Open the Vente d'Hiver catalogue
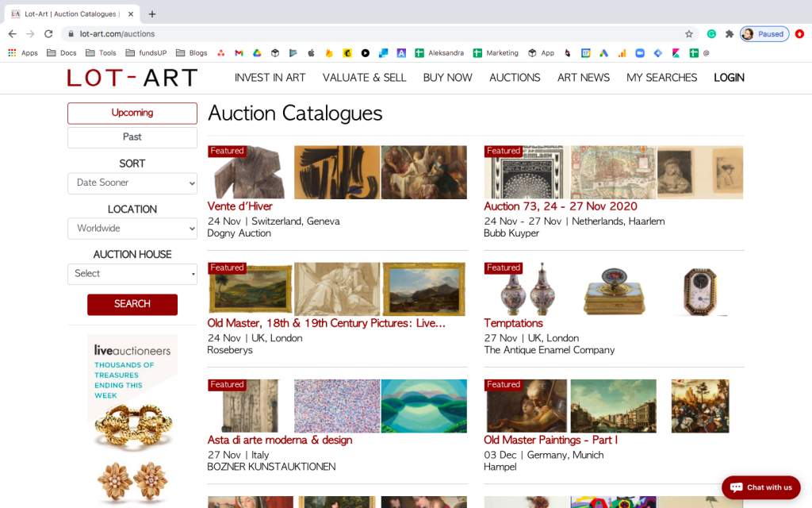812x508 pixels. click(x=239, y=206)
